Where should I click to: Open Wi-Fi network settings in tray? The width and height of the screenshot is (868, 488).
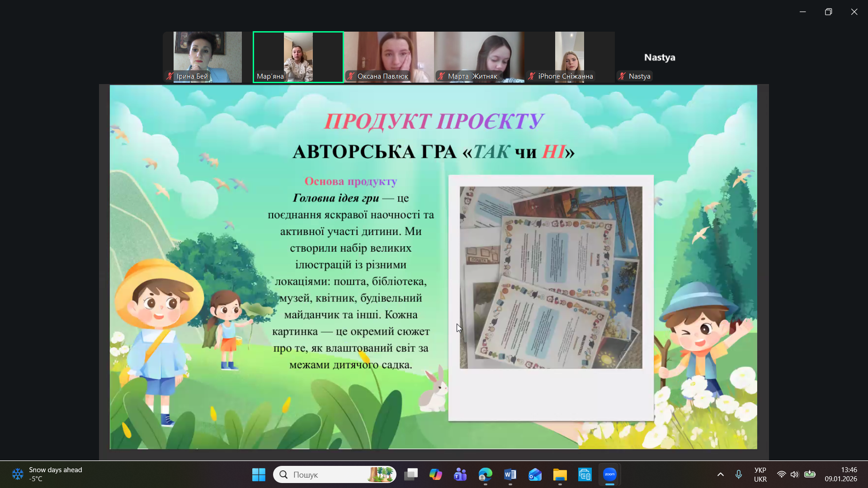click(x=781, y=474)
